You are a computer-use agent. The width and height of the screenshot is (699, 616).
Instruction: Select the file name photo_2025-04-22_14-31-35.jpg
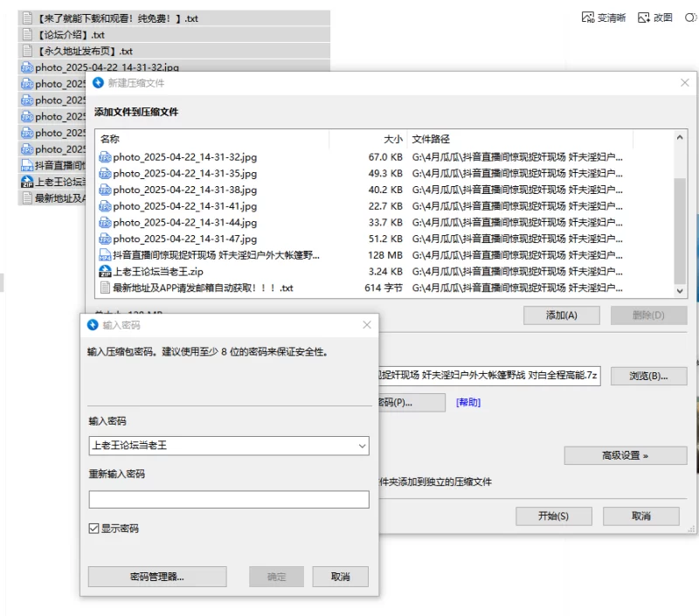click(185, 173)
